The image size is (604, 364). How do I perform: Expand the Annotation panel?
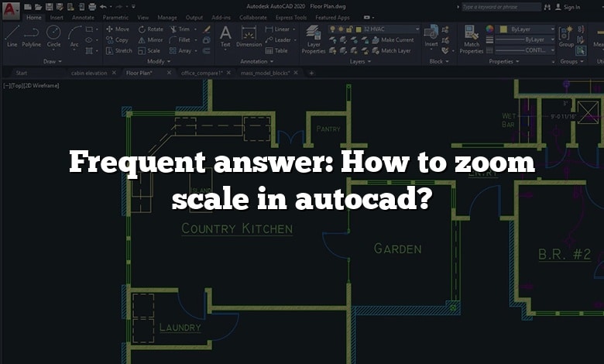point(256,61)
